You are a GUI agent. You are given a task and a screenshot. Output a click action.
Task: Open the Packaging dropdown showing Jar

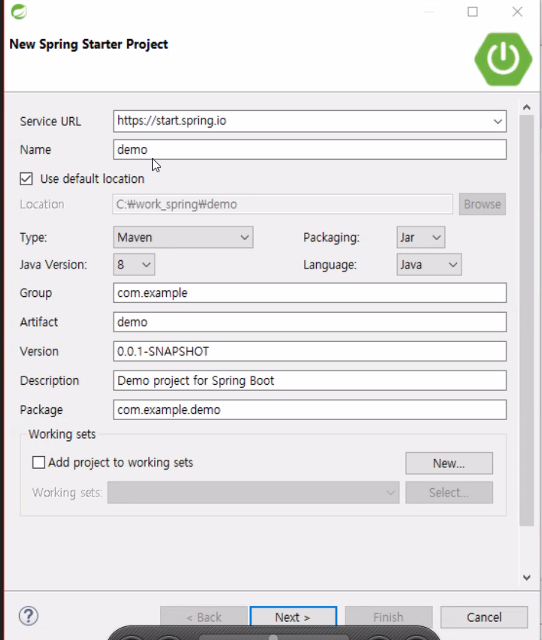pyautogui.click(x=421, y=237)
